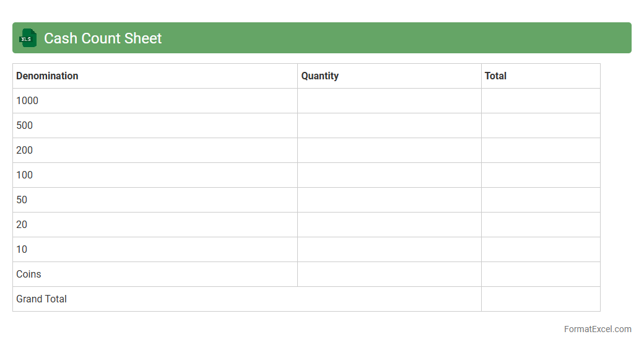Click the Quantity cell for 1000
The width and height of the screenshot is (644, 347).
[389, 100]
